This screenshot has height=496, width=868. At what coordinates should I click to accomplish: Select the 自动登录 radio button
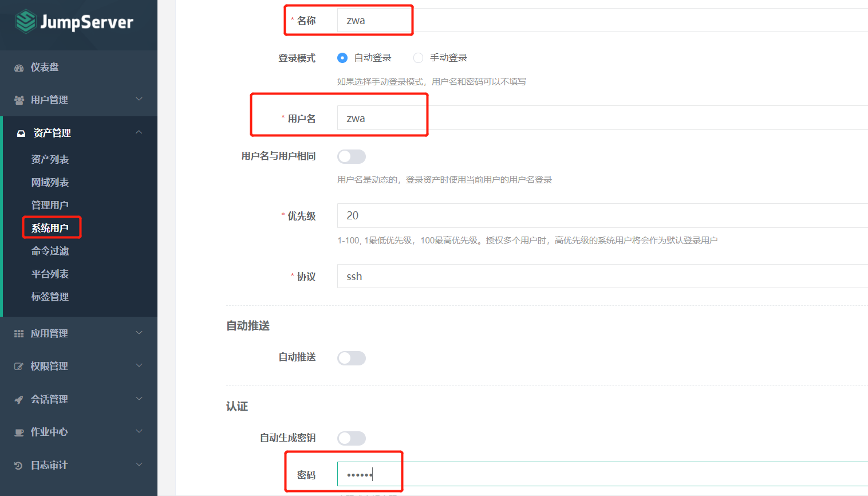click(342, 58)
